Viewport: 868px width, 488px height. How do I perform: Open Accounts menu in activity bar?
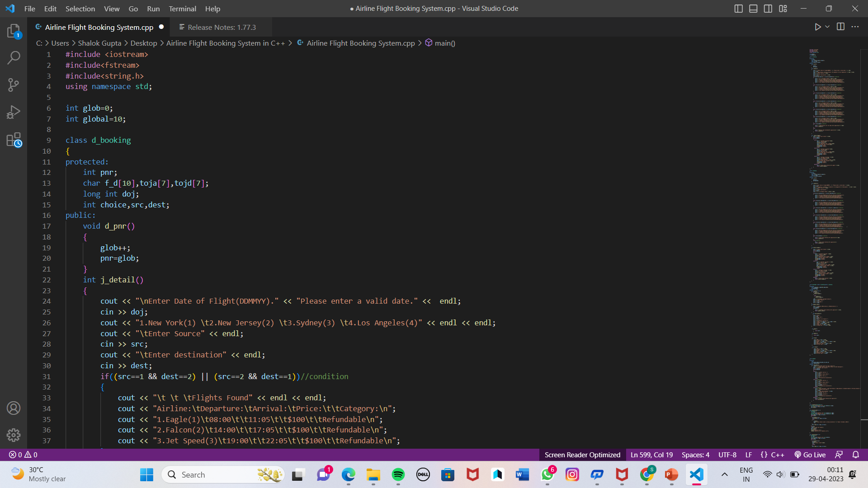click(14, 408)
